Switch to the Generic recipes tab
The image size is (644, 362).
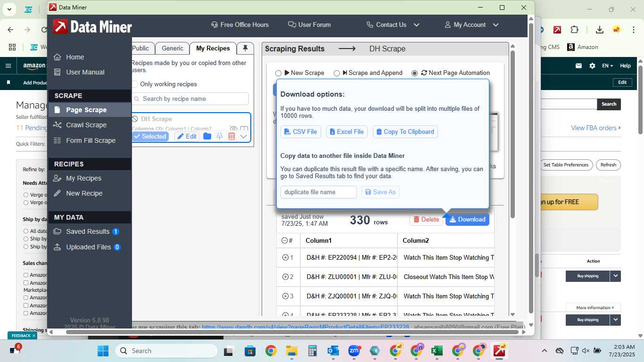(173, 48)
